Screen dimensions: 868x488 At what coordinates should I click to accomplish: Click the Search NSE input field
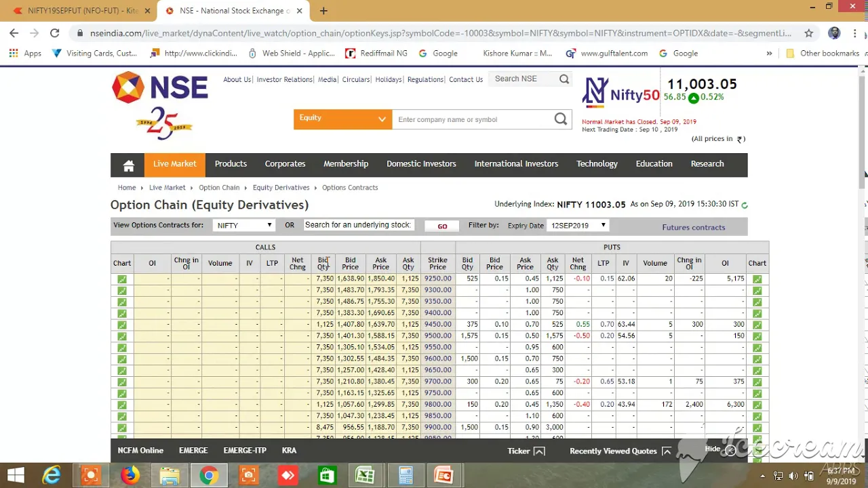pos(524,79)
